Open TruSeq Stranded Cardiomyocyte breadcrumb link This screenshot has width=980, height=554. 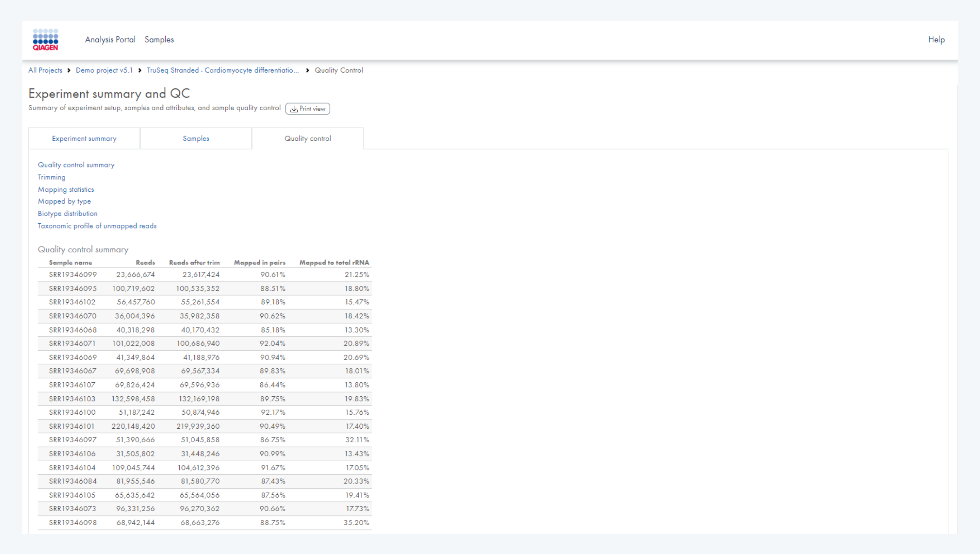222,71
